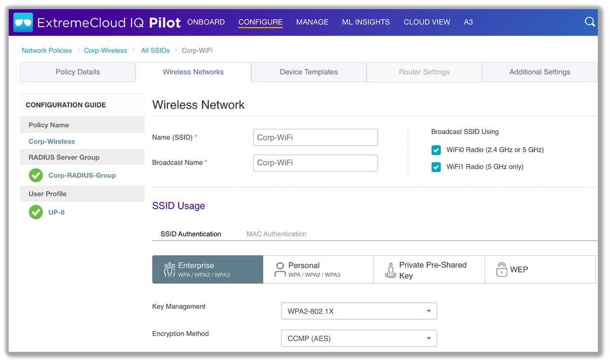Switch to the MAC Authentication sub-tab

(x=277, y=234)
